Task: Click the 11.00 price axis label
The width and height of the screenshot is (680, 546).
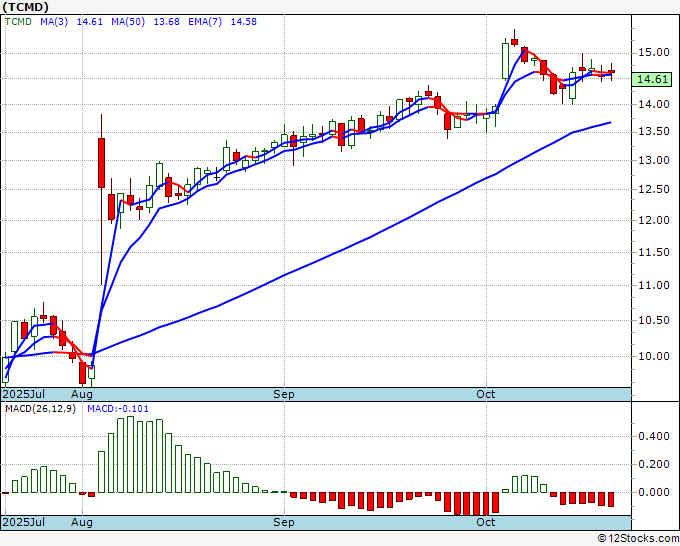Action: 654,285
